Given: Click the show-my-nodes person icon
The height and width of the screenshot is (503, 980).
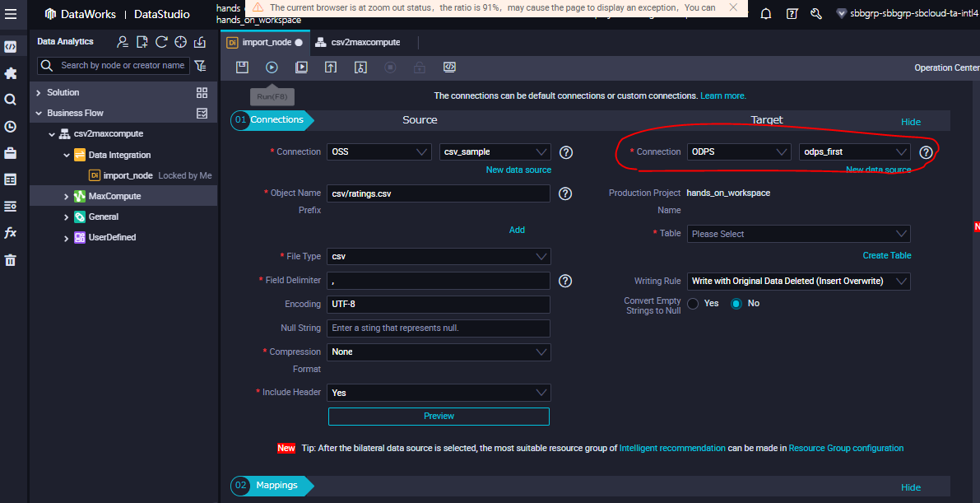Looking at the screenshot, I should [x=123, y=42].
